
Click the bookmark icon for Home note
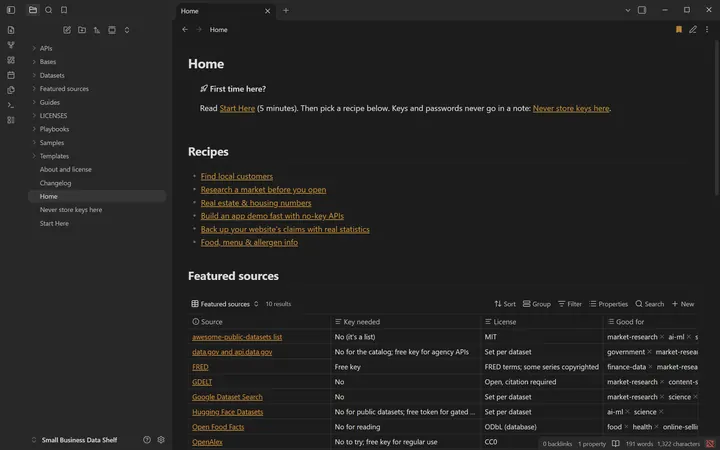(x=678, y=29)
